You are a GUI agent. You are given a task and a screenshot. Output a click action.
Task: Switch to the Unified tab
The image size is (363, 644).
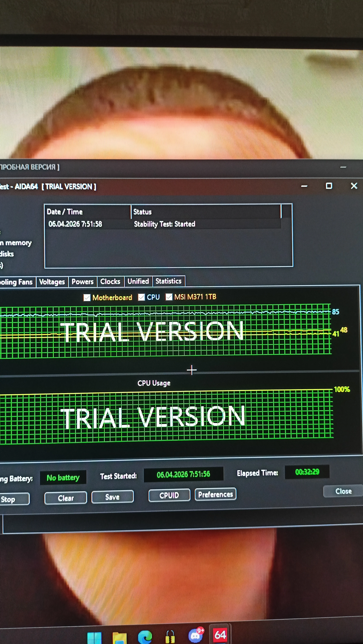pyautogui.click(x=138, y=281)
